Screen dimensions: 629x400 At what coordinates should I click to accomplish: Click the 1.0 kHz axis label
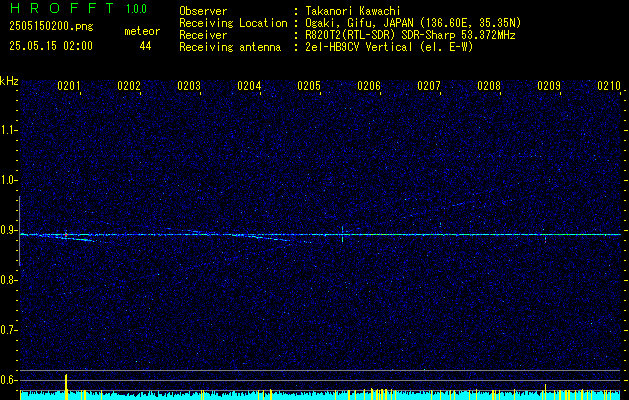click(x=8, y=180)
